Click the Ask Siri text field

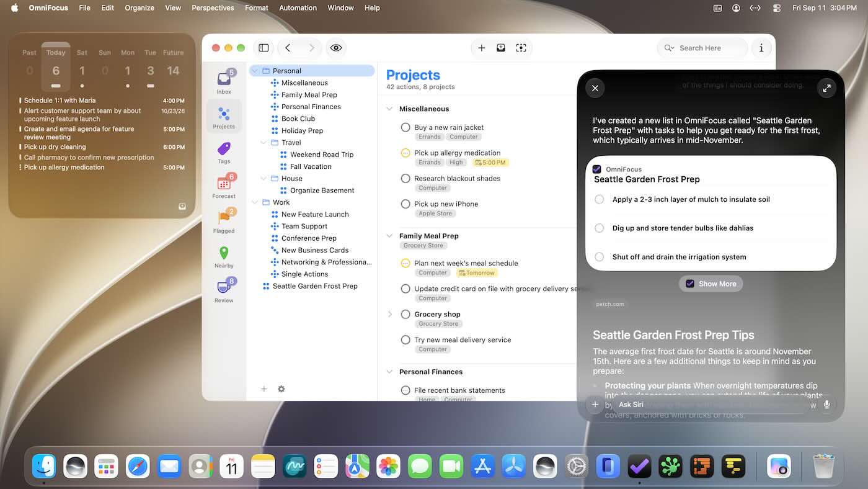[x=710, y=405]
